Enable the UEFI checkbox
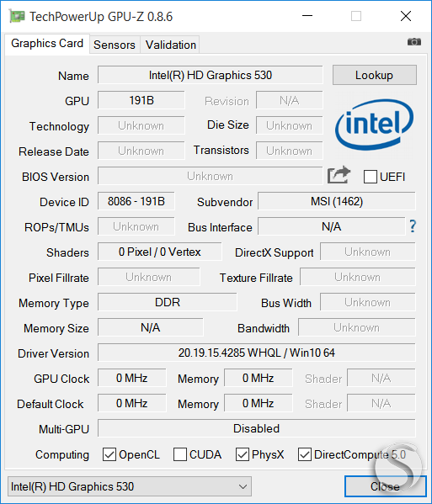 click(x=371, y=177)
